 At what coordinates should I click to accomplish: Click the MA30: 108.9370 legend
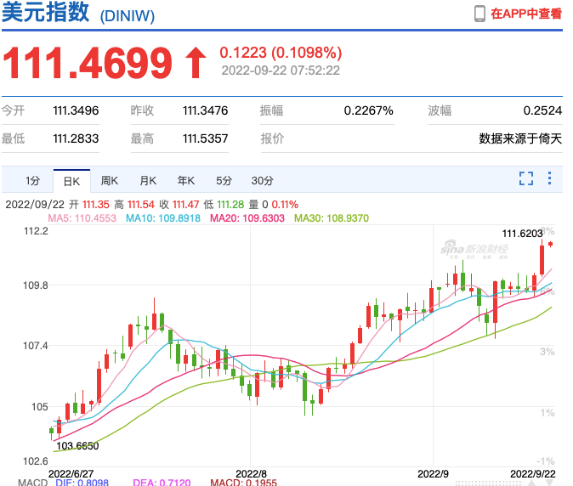click(331, 219)
